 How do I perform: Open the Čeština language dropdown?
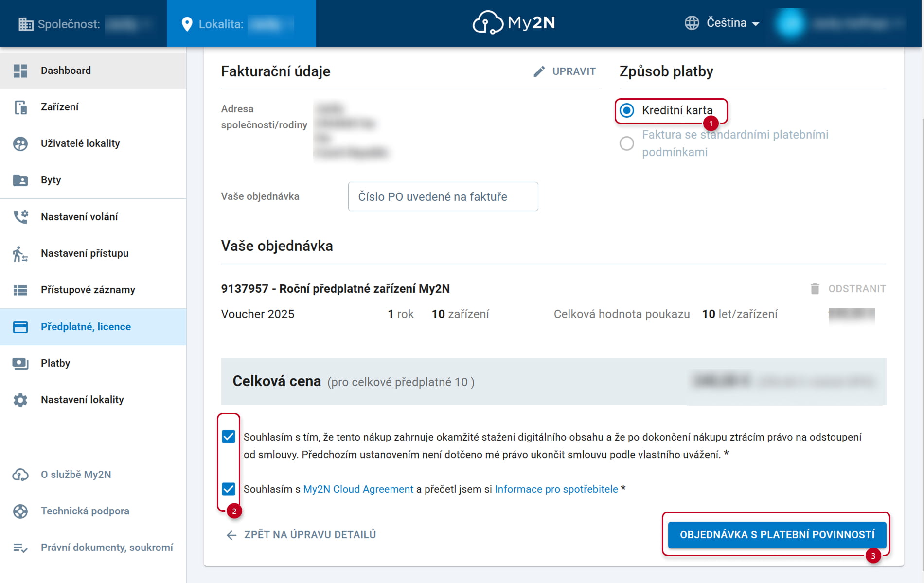(732, 23)
